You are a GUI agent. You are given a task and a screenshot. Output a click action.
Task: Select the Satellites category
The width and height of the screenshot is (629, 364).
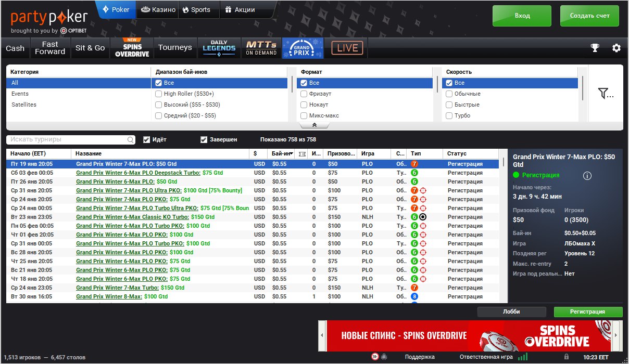[78, 105]
